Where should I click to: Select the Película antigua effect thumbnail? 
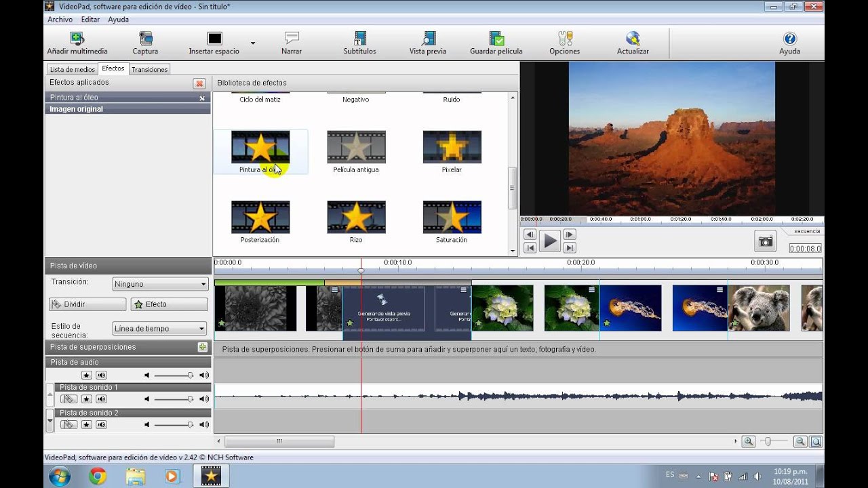(356, 147)
